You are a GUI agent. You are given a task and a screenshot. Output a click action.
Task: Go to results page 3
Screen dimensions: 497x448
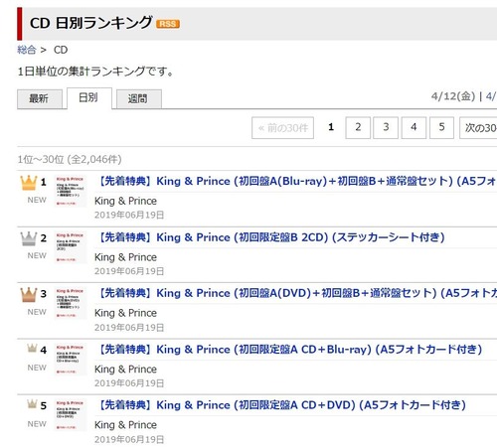(386, 127)
